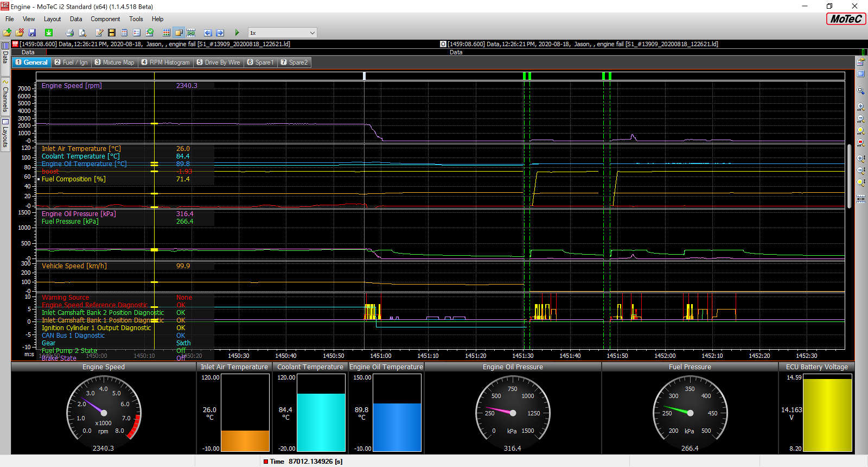Open the Tools menu

click(x=136, y=19)
